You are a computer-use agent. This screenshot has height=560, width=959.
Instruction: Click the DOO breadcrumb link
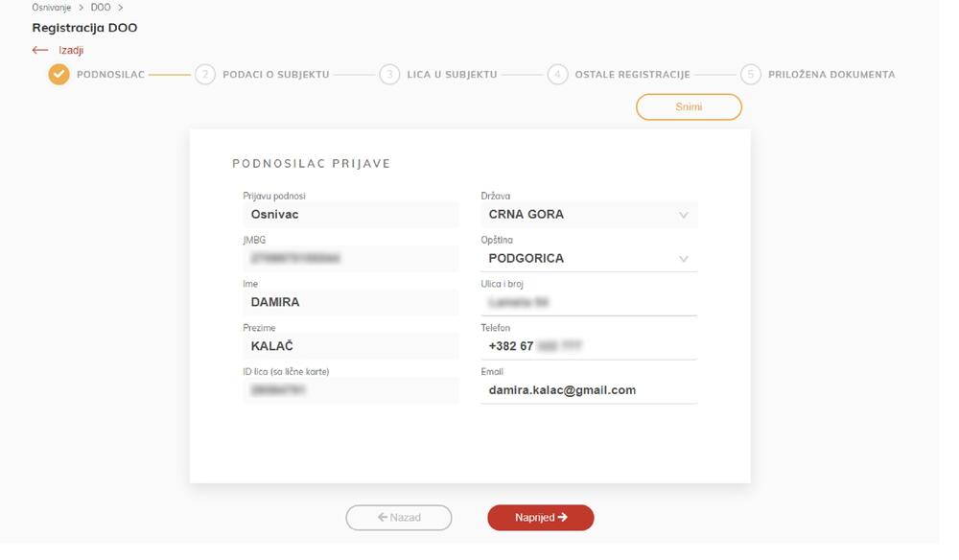tap(101, 8)
